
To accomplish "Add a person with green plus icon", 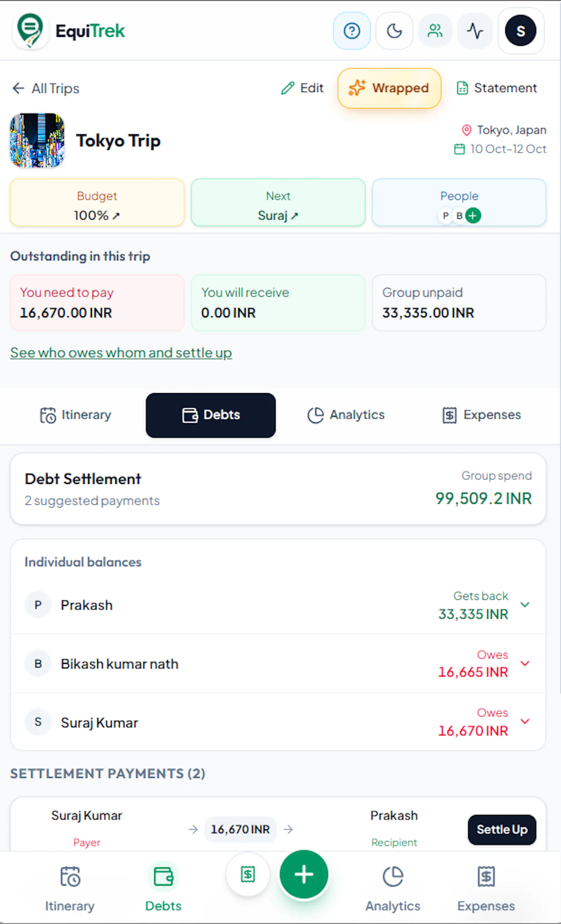I will point(473,216).
